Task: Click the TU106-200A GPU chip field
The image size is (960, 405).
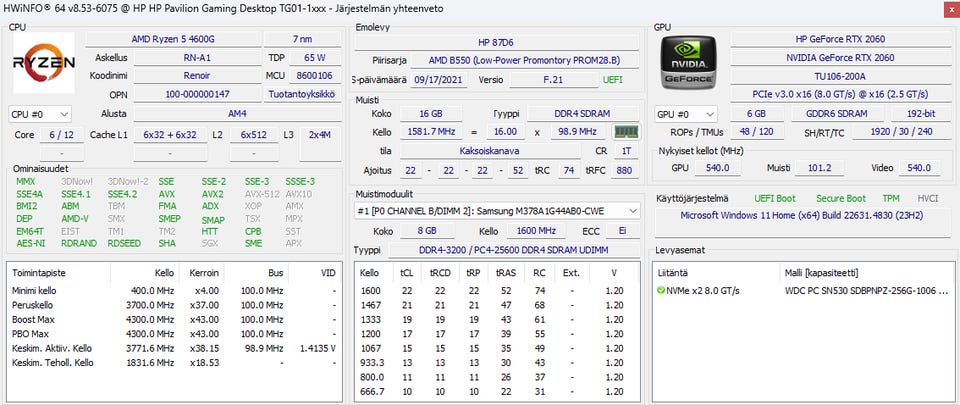Action: [x=840, y=76]
